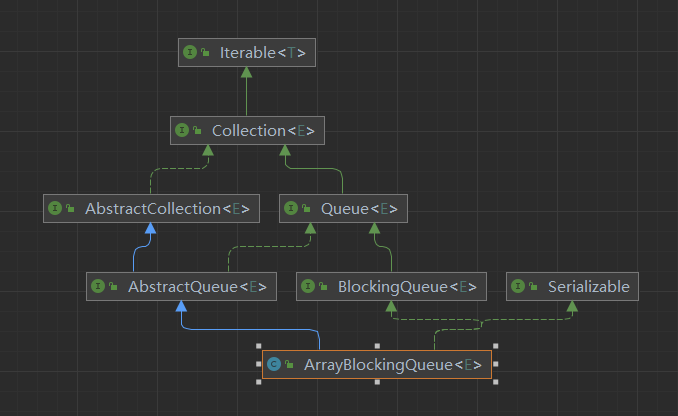Select the Serializable label text
Screen dimensions: 678x416
(589, 287)
